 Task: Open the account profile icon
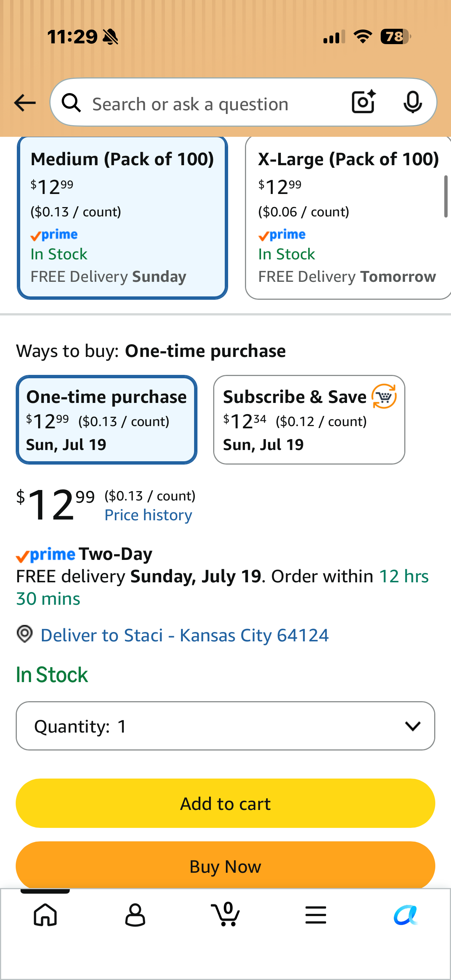(135, 915)
